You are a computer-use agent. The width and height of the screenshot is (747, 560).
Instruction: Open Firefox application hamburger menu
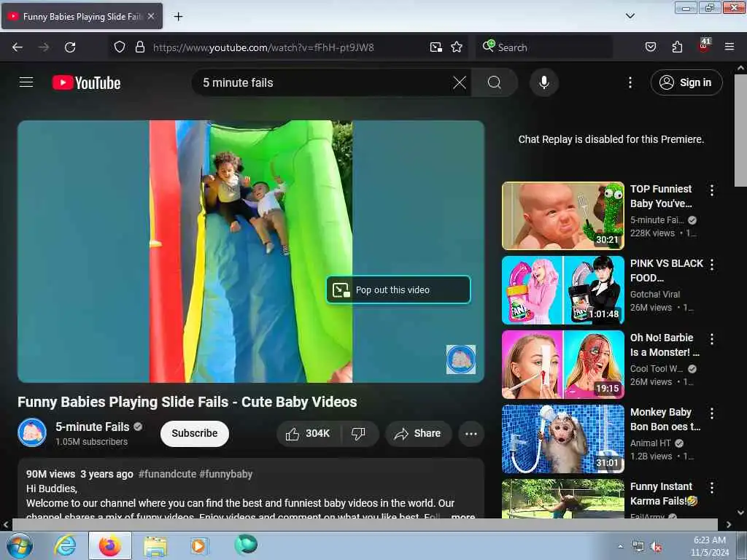(729, 47)
